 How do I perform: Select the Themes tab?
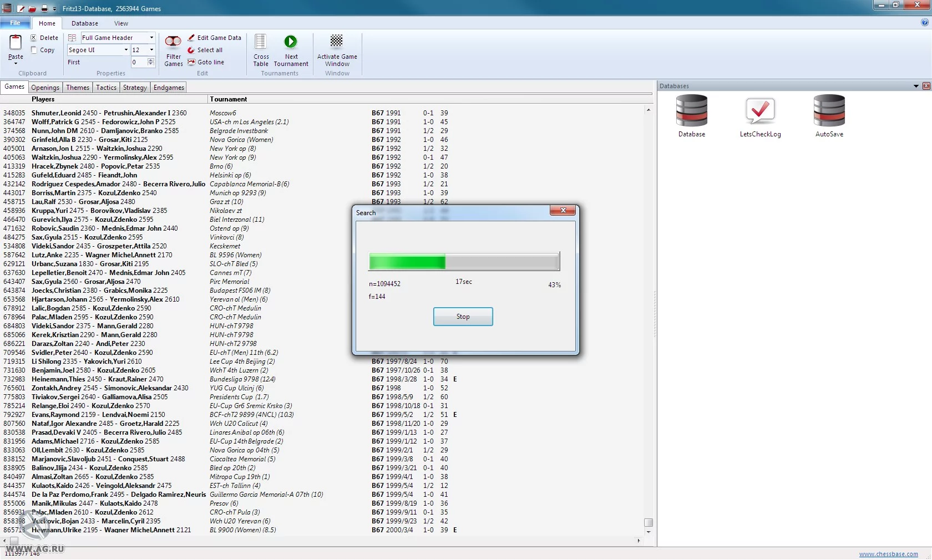pyautogui.click(x=78, y=88)
